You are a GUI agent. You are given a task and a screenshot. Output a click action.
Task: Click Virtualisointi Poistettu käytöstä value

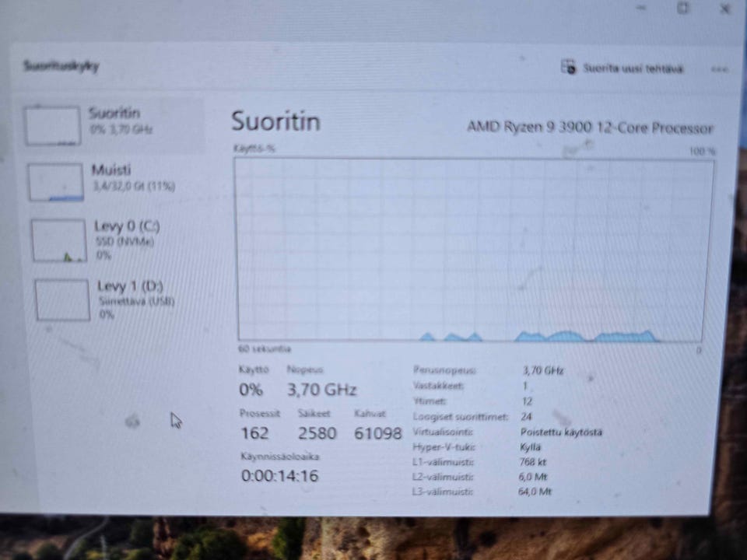tap(561, 432)
